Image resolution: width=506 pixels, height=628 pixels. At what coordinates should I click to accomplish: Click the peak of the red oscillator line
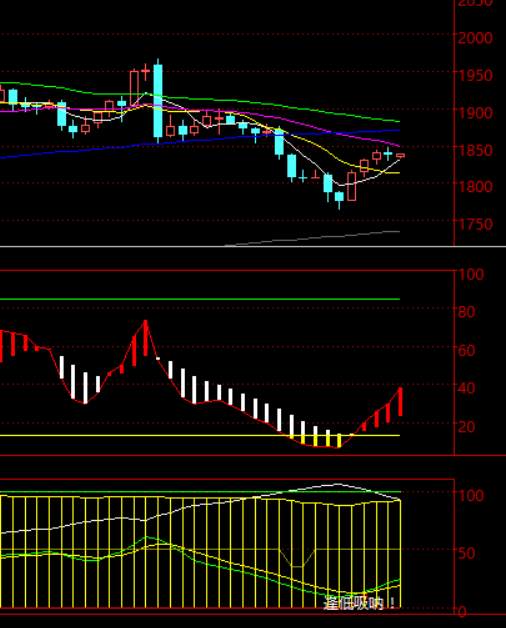(145, 321)
